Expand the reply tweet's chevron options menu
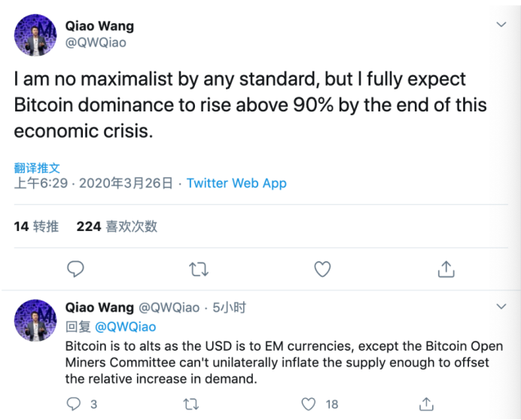The image size is (521, 420). 501,306
